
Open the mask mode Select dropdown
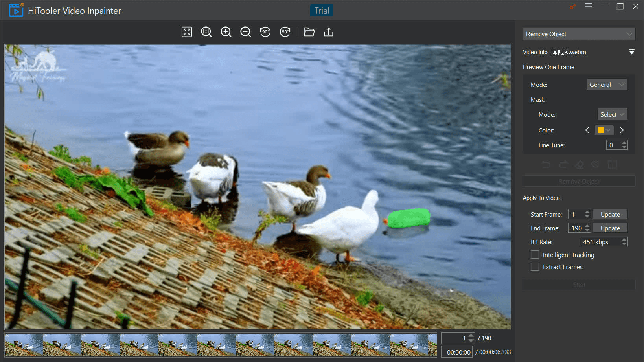(612, 114)
